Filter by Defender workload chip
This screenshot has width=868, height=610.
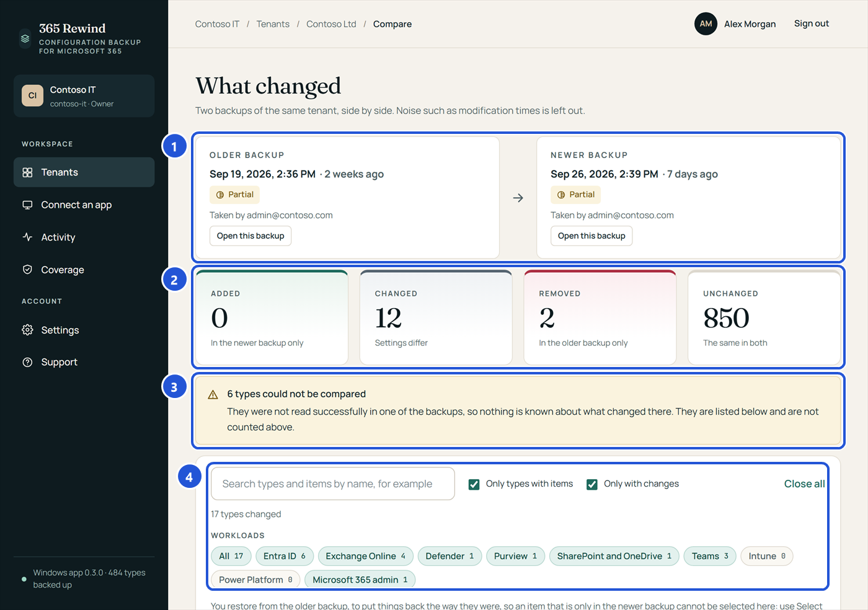pyautogui.click(x=449, y=556)
